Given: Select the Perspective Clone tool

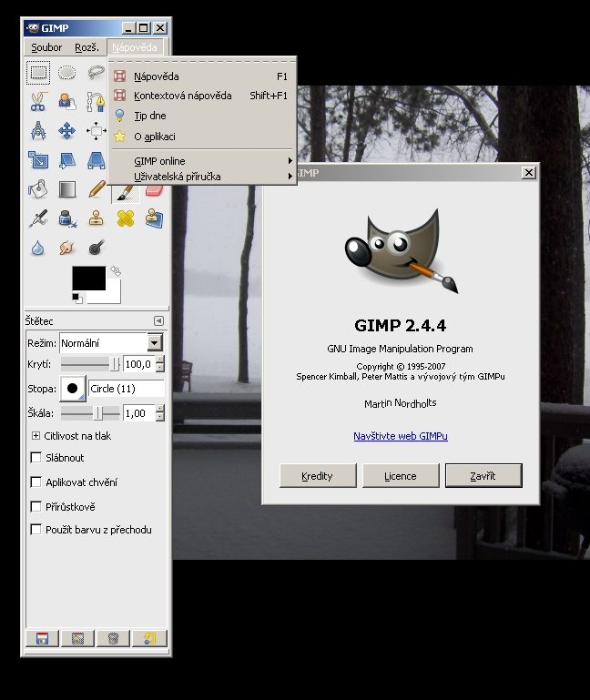Looking at the screenshot, I should click(x=154, y=218).
